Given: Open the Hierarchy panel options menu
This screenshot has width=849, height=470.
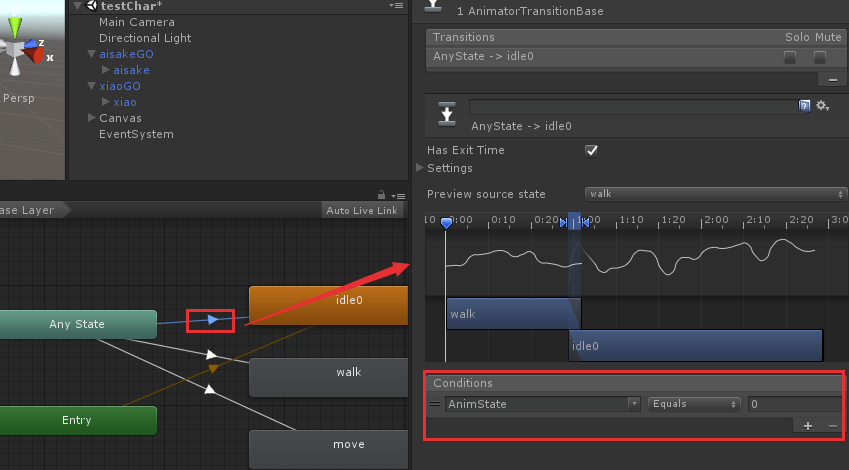Looking at the screenshot, I should point(396,5).
